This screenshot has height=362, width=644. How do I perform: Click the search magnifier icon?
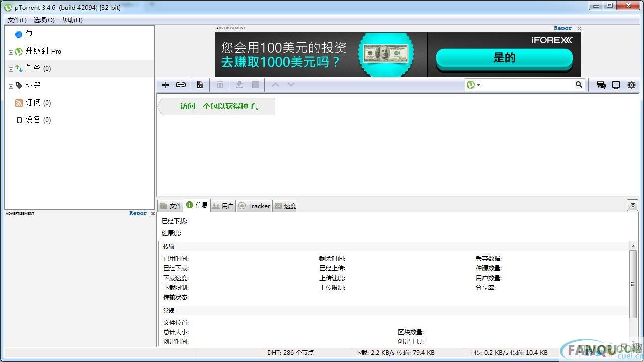click(579, 85)
